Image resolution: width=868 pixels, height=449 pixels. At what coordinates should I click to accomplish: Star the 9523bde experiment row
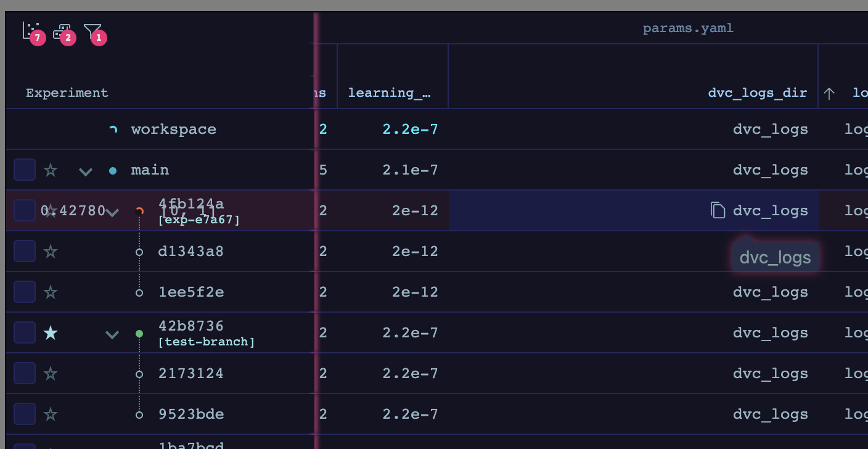pos(51,414)
